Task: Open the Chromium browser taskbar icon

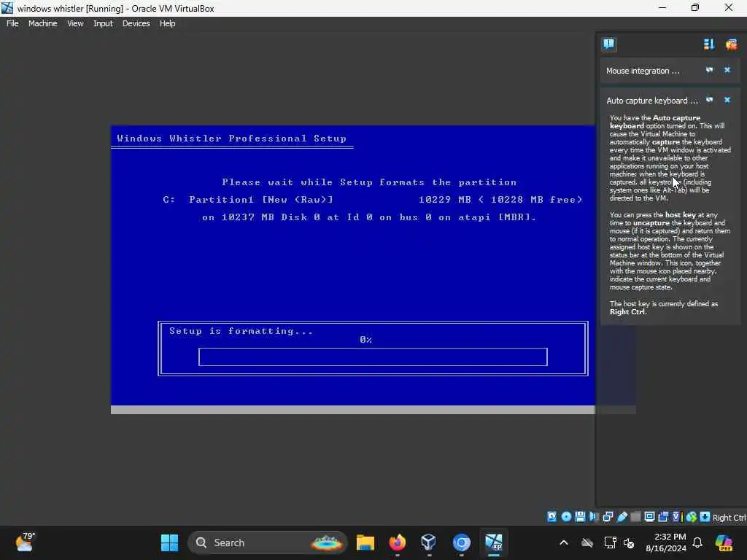Action: point(461,542)
